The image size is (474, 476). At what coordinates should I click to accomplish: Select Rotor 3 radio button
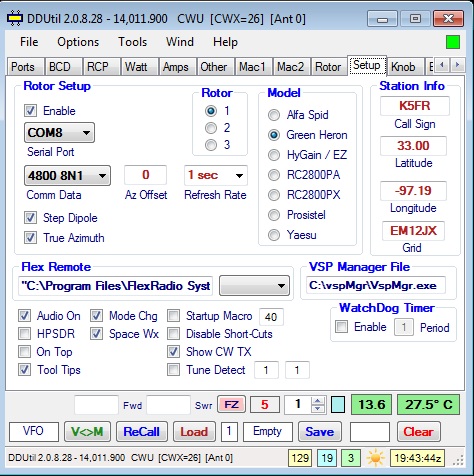(x=211, y=145)
